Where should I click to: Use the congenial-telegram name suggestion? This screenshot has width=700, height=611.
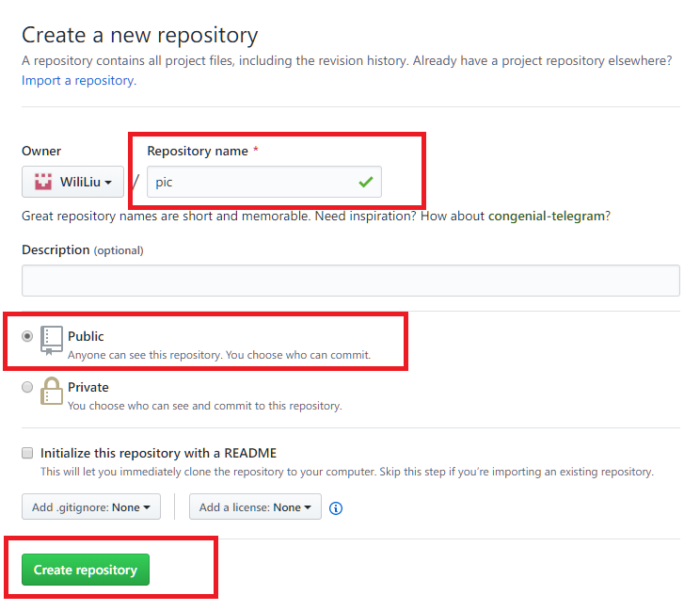click(547, 217)
